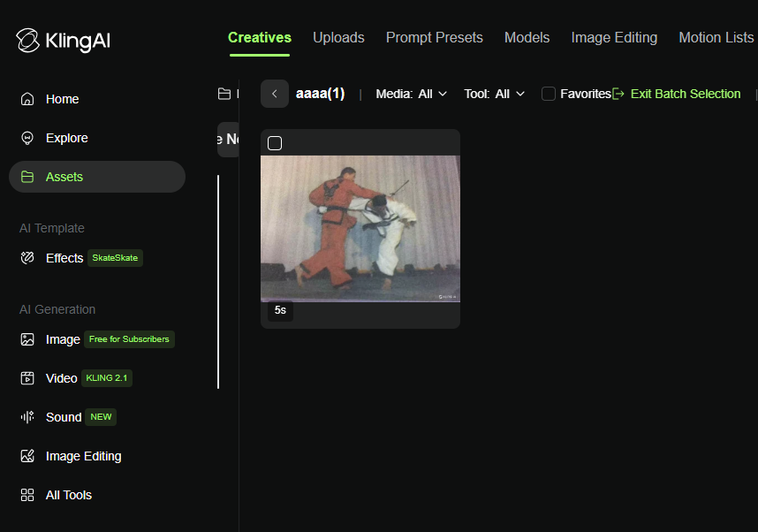
Task: Enable the Favorites filter checkbox
Action: point(549,94)
